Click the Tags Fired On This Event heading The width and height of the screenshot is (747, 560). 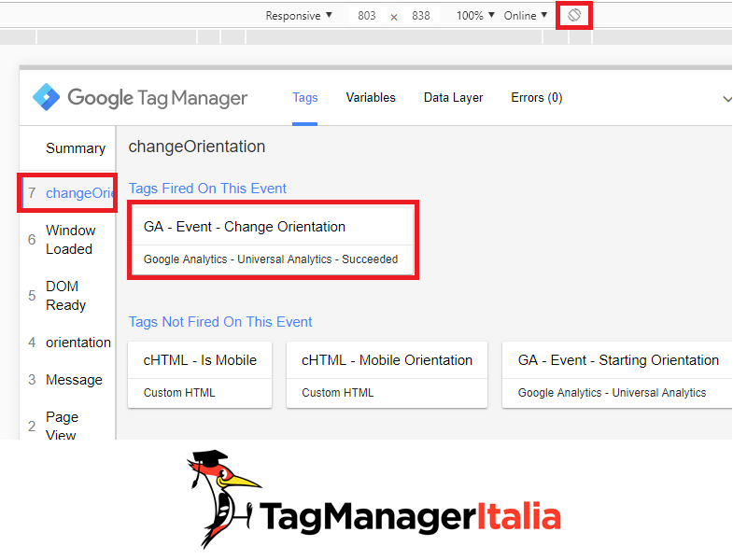pos(207,189)
